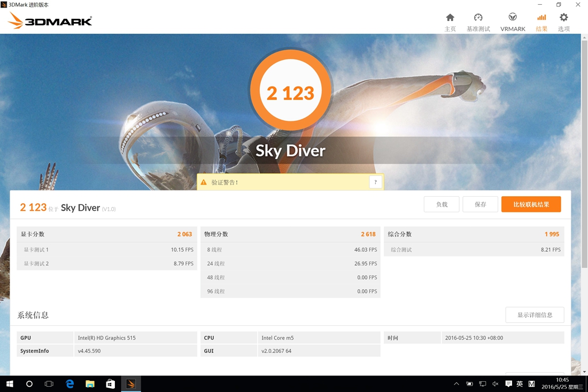Image resolution: width=588 pixels, height=392 pixels.
Task: Click timestamp 2016-05-25 10:30 +08:00
Action: point(474,337)
